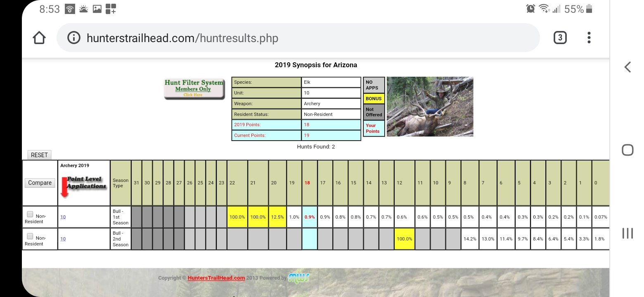Check the Bull 2nd Season Non-Resident checkbox
Viewport: 644px width, 297px height.
[x=30, y=236]
